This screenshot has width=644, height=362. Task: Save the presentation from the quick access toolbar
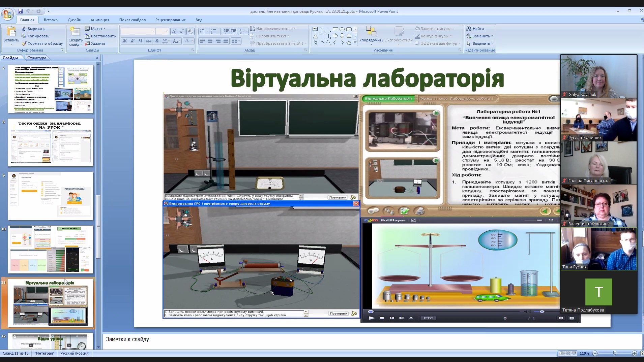(x=20, y=11)
